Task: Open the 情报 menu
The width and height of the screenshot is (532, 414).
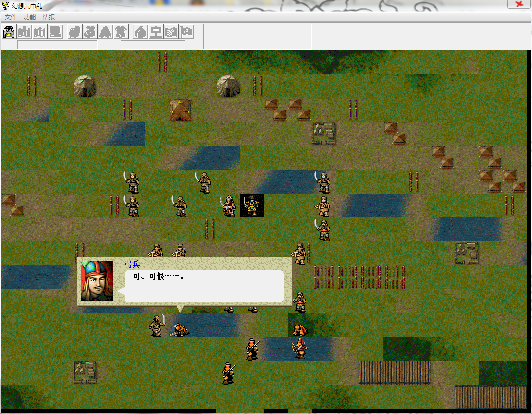Action: click(x=49, y=17)
